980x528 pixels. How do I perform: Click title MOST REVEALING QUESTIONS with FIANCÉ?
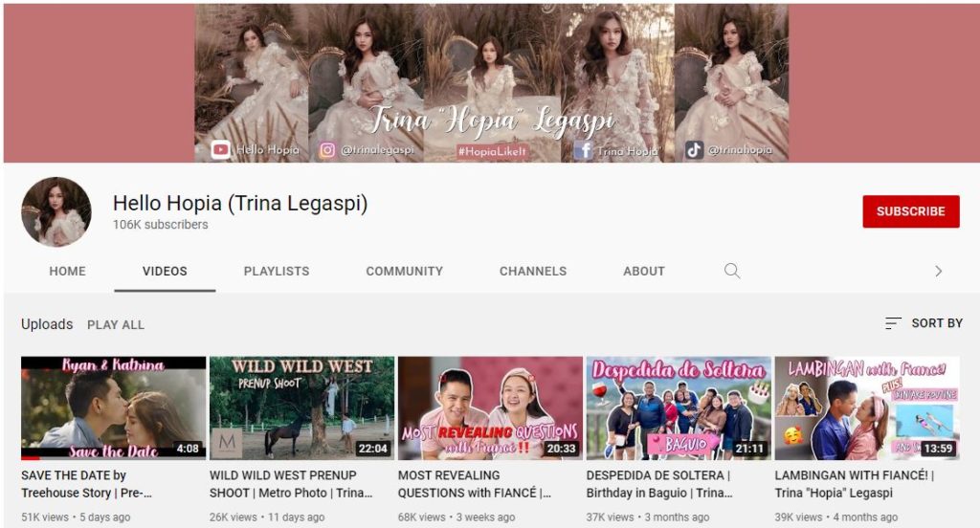tap(475, 484)
